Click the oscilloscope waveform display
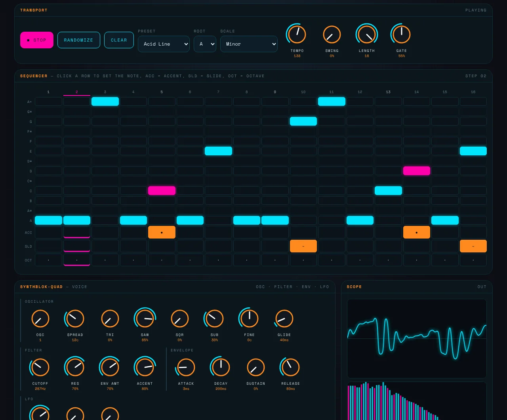The image size is (507, 420). 417,338
